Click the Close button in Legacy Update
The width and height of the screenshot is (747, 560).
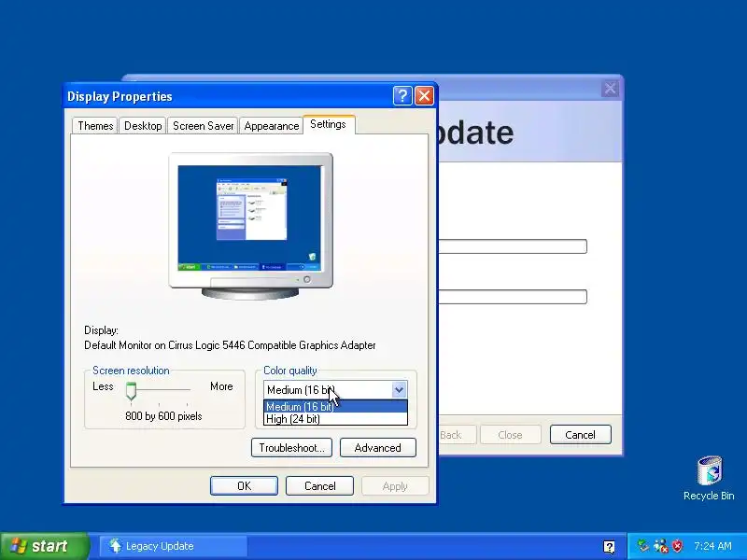pyautogui.click(x=510, y=435)
